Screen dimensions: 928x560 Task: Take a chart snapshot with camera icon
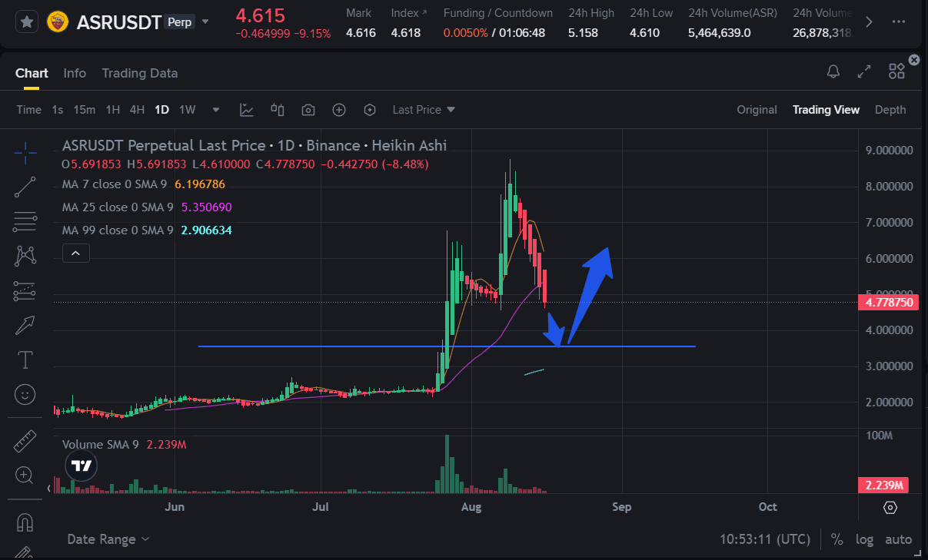pos(308,110)
